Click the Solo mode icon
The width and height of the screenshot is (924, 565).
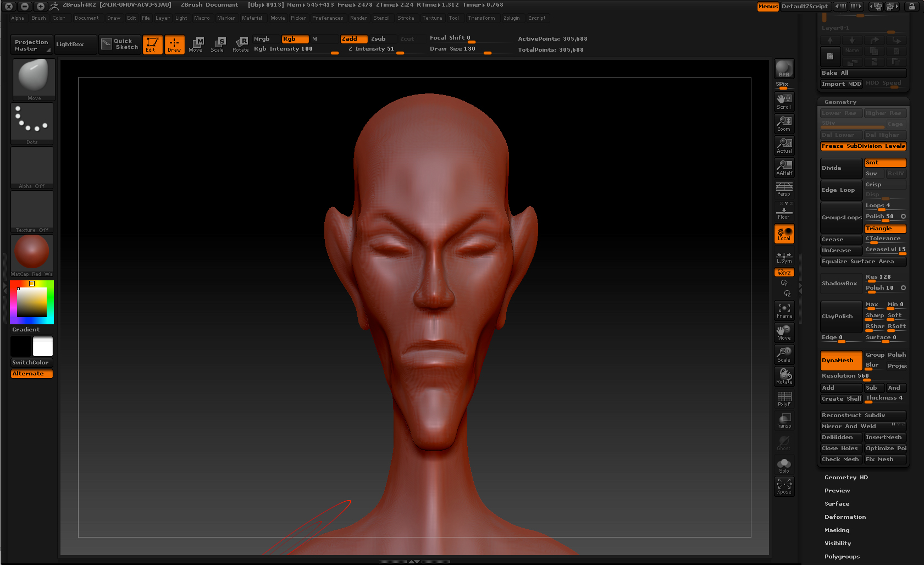[x=784, y=465]
